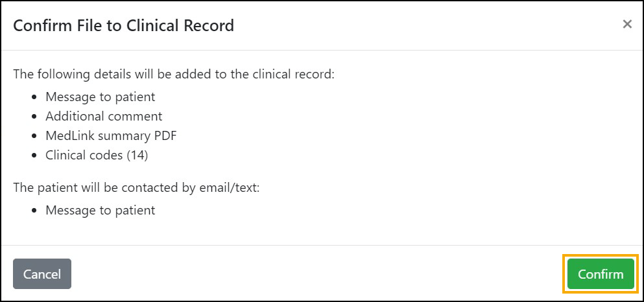The width and height of the screenshot is (644, 302).
Task: Select the 'Additional comment' list item
Action: [x=104, y=117]
